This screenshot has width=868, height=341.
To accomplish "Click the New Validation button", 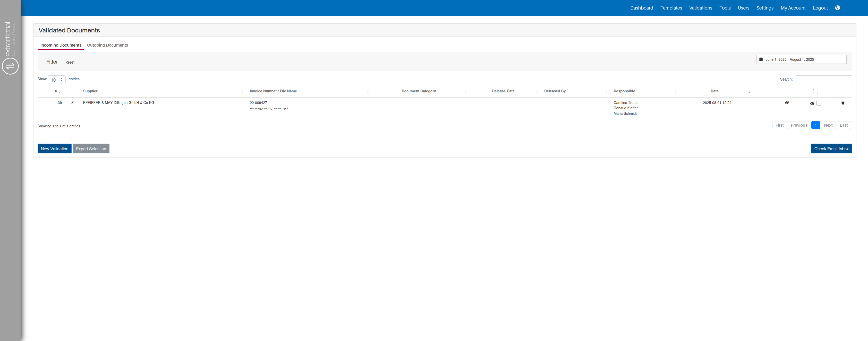I will pos(54,149).
